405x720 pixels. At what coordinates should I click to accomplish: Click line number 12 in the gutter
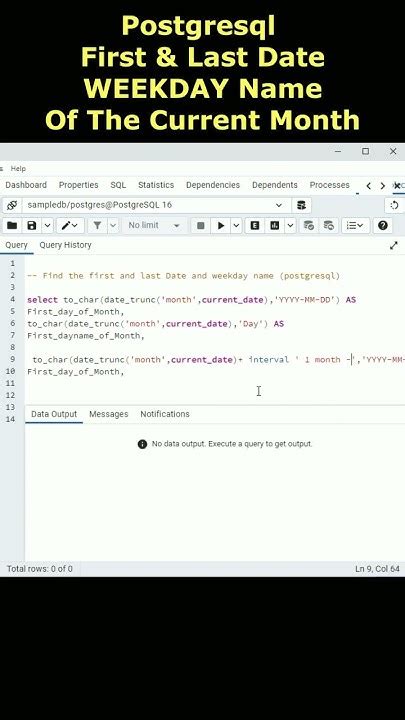coord(12,395)
